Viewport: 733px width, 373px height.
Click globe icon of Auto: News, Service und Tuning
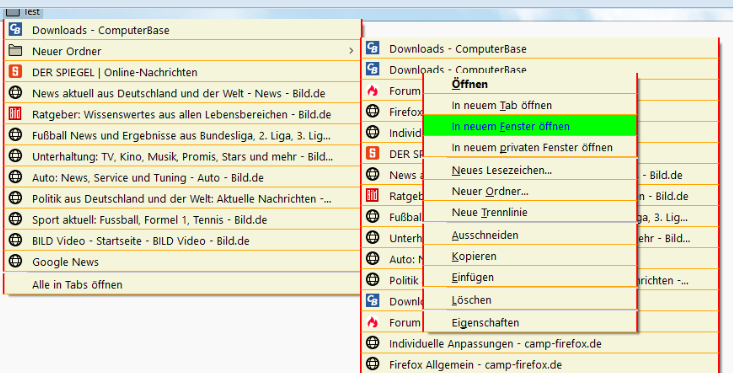[x=15, y=177]
